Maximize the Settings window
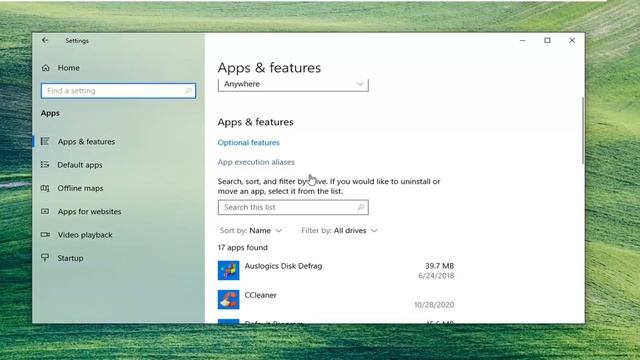The width and height of the screenshot is (640, 360). 547,40
